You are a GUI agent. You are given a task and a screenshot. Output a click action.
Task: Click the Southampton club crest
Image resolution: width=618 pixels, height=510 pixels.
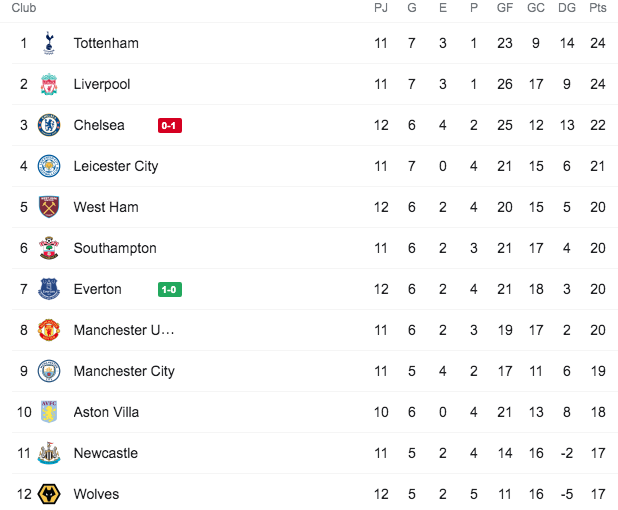coord(49,248)
